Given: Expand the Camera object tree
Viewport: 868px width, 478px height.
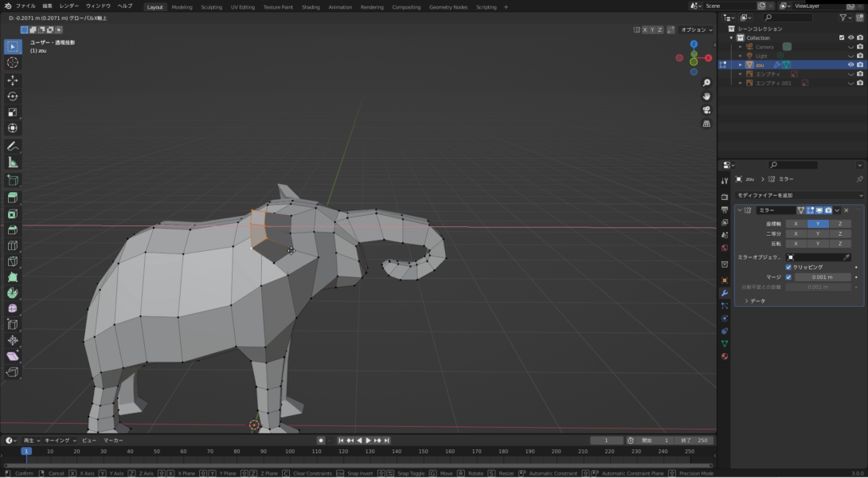Looking at the screenshot, I should click(x=740, y=46).
